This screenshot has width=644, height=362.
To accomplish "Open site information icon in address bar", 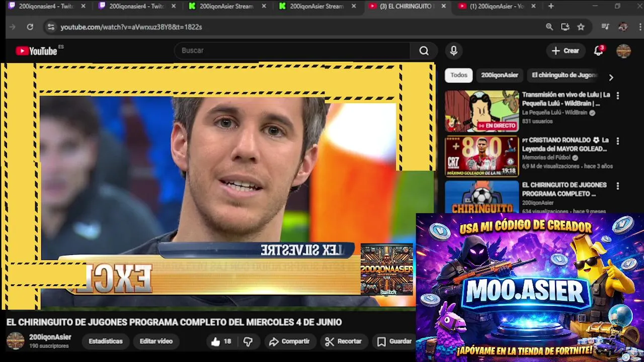I will coord(51,27).
